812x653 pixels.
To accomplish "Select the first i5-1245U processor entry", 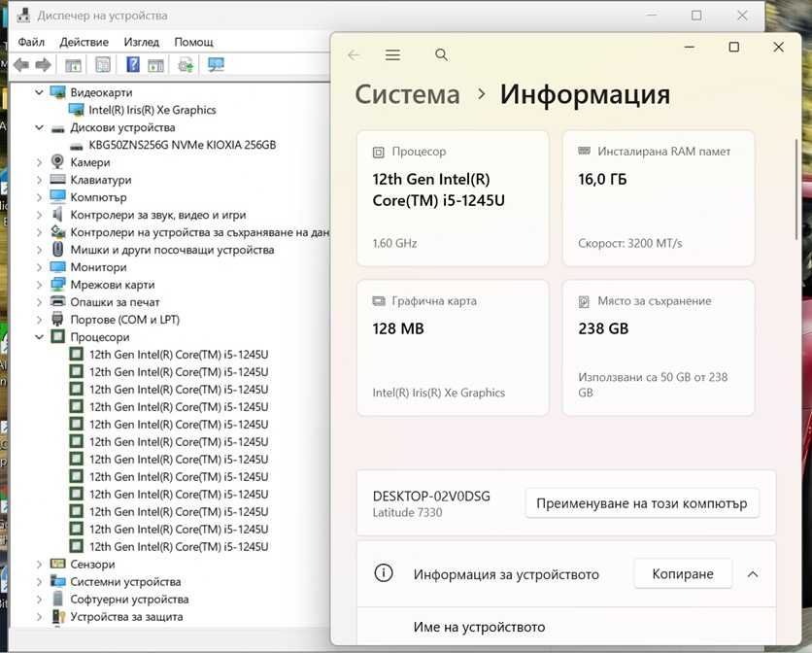I will (x=178, y=355).
